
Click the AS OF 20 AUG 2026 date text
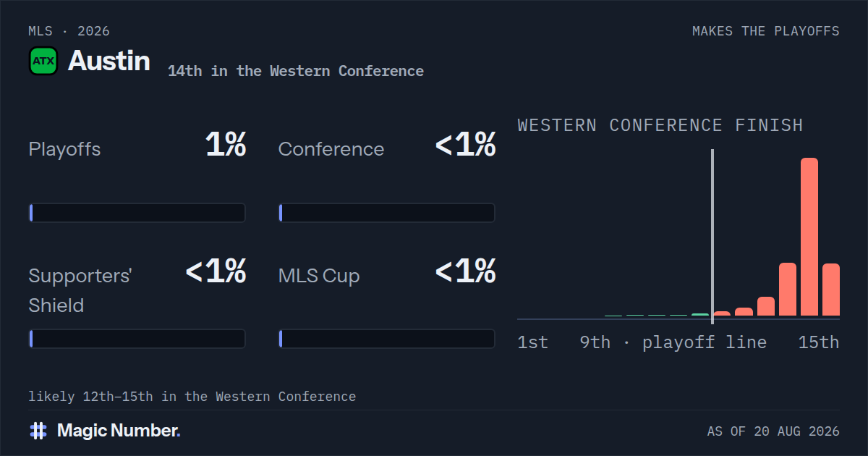tap(773, 431)
